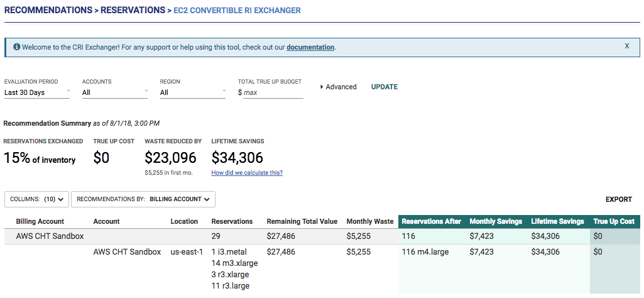Sort by Remaining Total Value header
The width and height of the screenshot is (644, 298).
point(302,221)
